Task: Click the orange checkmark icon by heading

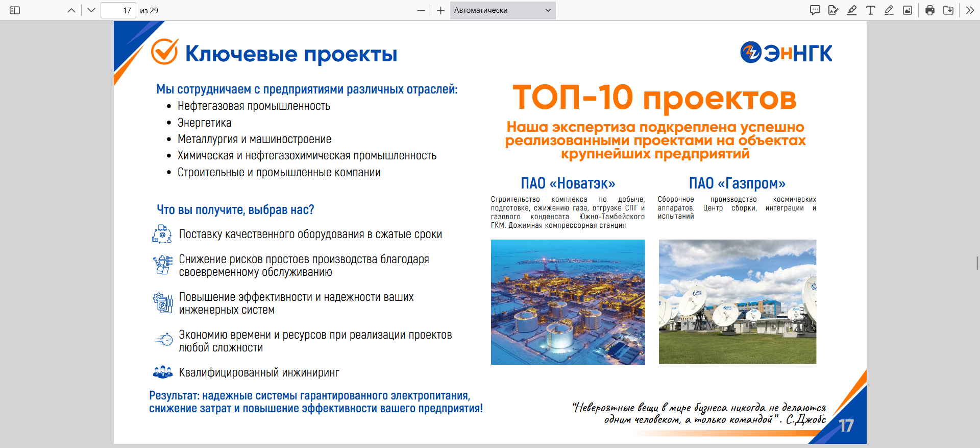Action: coord(164,52)
